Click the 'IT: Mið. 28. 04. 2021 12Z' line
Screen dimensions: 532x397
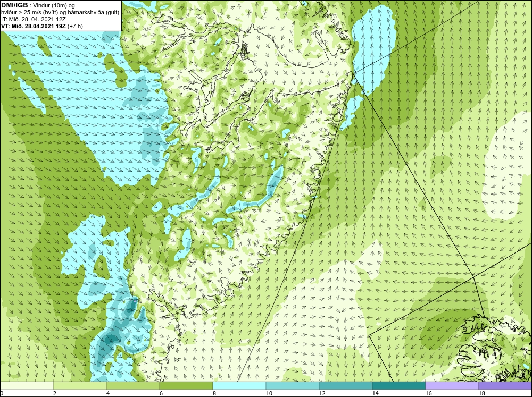(33, 19)
